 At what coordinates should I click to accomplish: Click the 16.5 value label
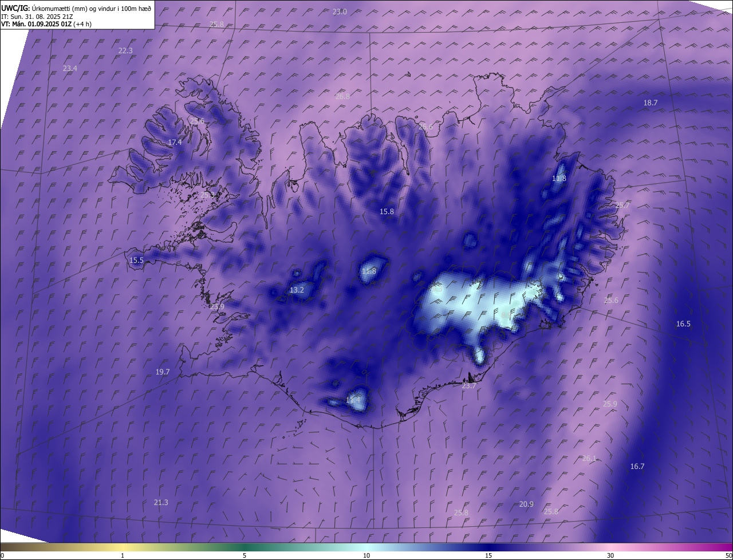683,324
